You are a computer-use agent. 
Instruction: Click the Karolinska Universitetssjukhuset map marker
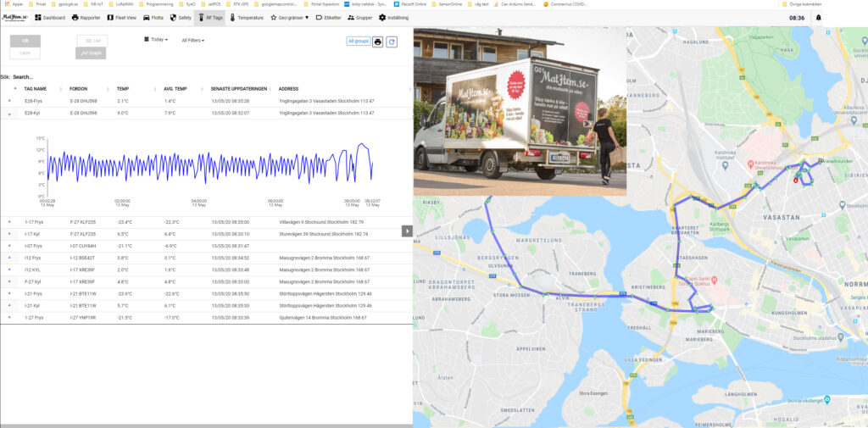[751, 164]
